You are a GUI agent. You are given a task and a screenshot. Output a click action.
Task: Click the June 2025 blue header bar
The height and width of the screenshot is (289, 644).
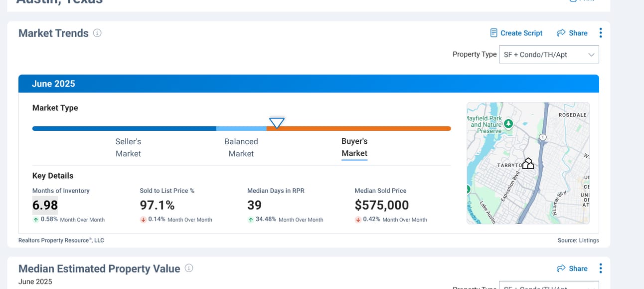point(309,84)
